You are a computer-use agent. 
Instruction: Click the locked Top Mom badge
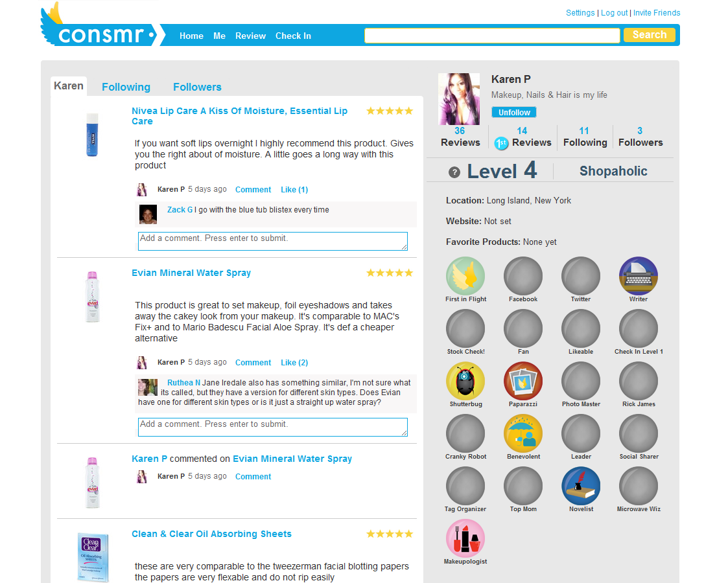pos(523,486)
